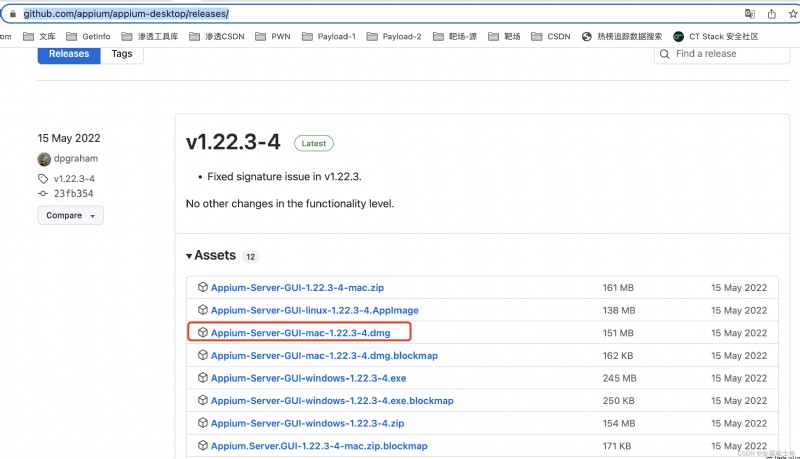Open the 文库 bookmark folder
800x459 pixels.
39,36
